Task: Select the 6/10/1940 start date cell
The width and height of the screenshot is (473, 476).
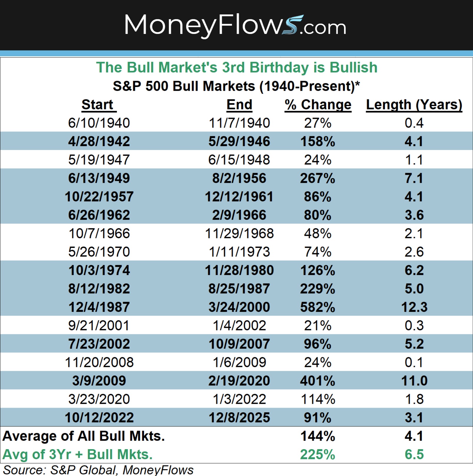Action: point(99,123)
